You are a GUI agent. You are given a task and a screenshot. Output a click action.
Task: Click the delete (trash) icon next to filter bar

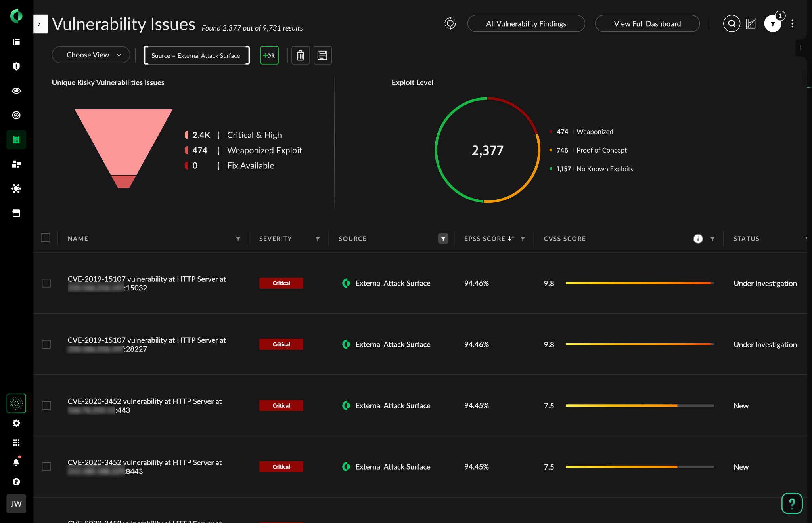[x=300, y=55]
